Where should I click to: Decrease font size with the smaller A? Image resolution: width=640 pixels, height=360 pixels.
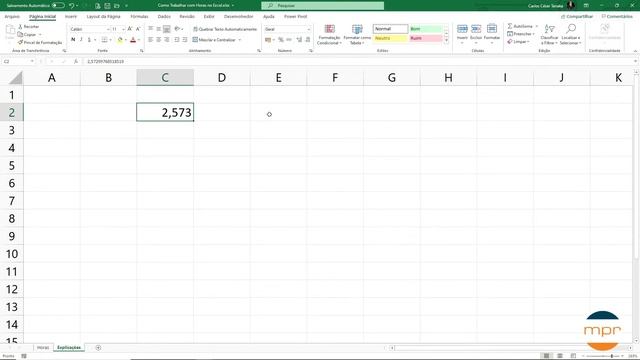(138, 29)
